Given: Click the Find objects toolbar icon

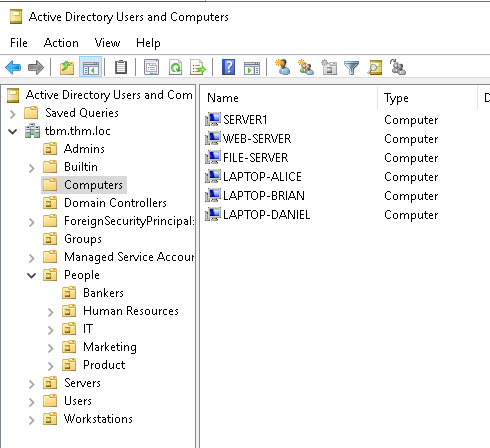Looking at the screenshot, I should (375, 67).
